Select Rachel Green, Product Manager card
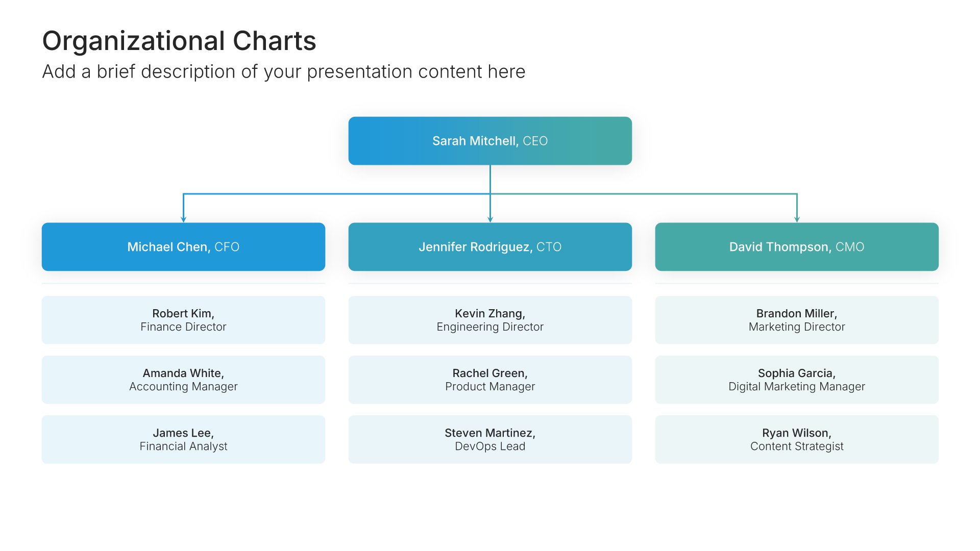This screenshot has width=980, height=551. point(490,380)
